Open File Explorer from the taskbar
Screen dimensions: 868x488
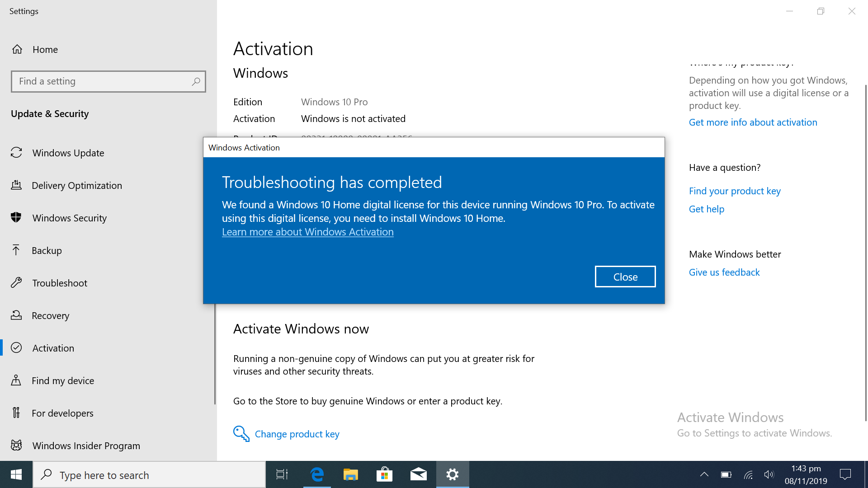(350, 474)
